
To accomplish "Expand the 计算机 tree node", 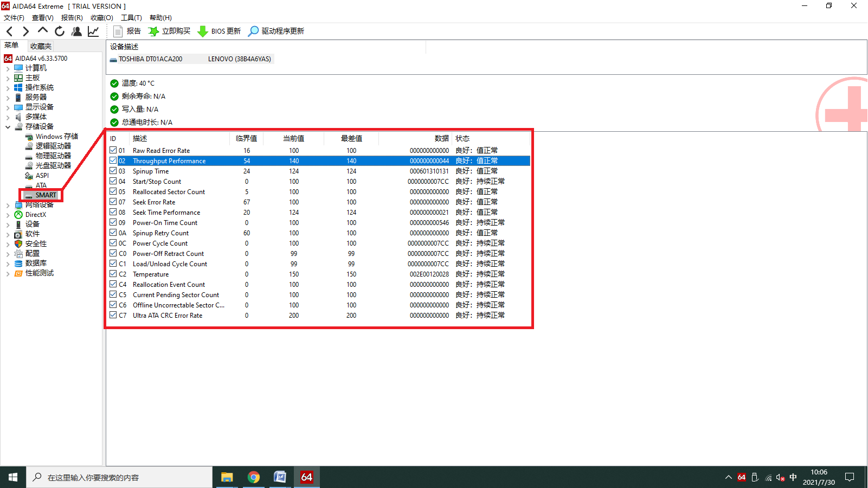I will (8, 68).
